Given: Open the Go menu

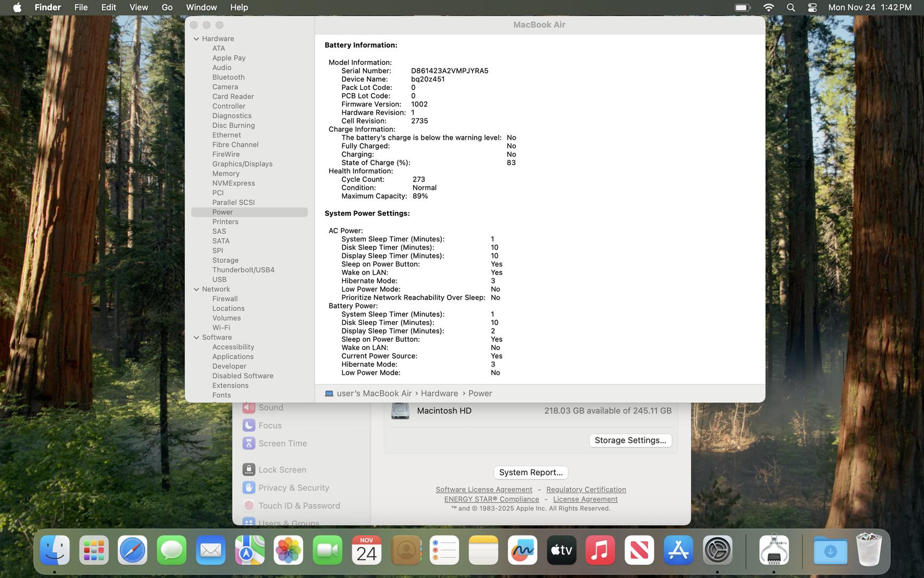Looking at the screenshot, I should point(167,7).
